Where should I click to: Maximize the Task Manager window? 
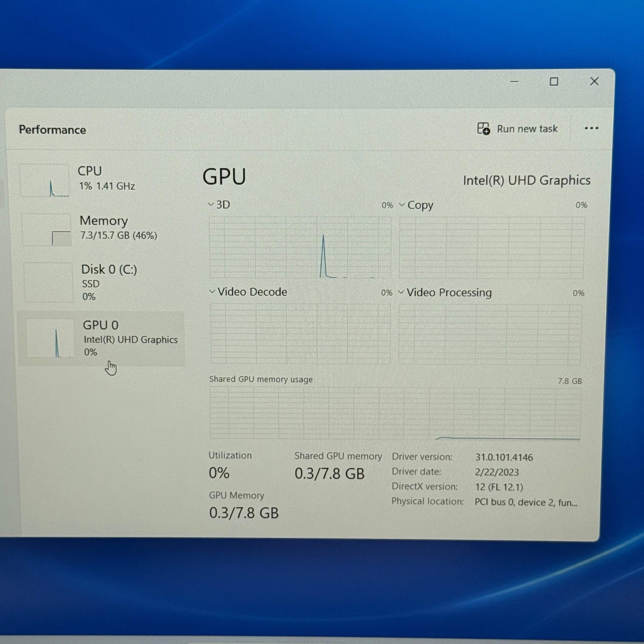554,82
